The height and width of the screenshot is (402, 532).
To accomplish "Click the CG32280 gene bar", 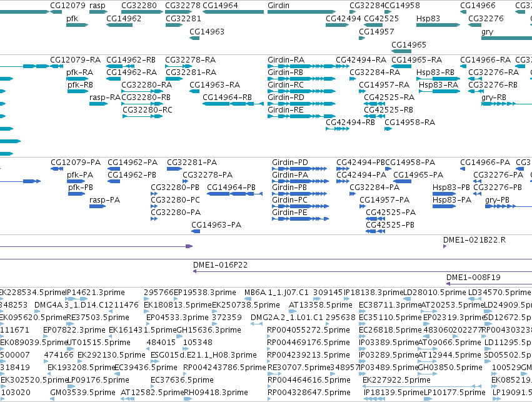I will [x=142, y=12].
